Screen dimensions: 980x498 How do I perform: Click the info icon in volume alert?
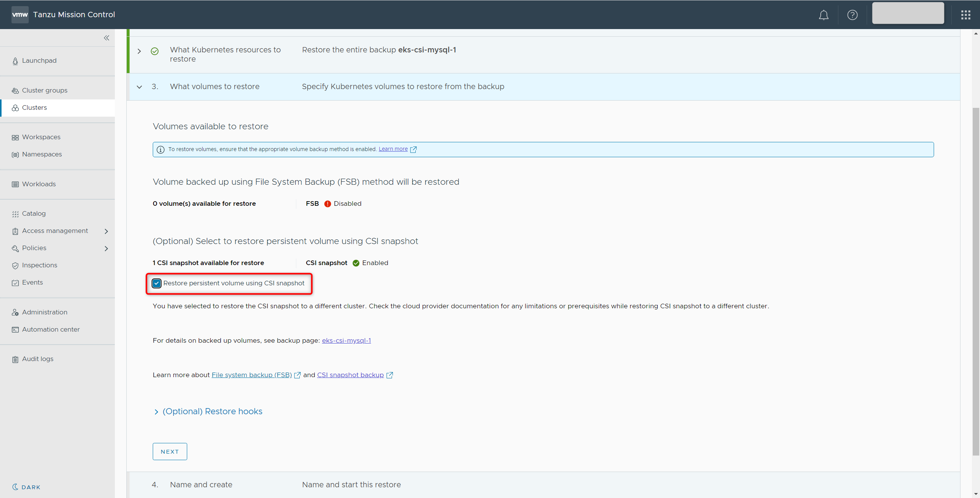(x=161, y=150)
